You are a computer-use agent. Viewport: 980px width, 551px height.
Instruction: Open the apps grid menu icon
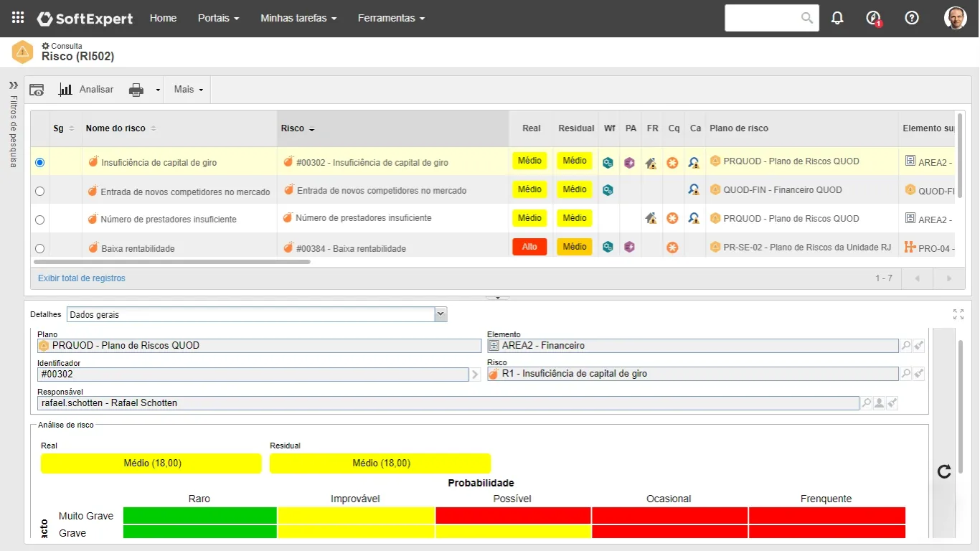tap(18, 18)
